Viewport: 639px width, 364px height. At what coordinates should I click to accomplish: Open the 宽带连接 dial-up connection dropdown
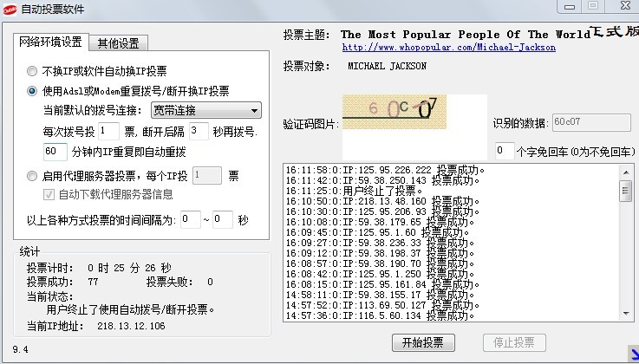coord(205,110)
